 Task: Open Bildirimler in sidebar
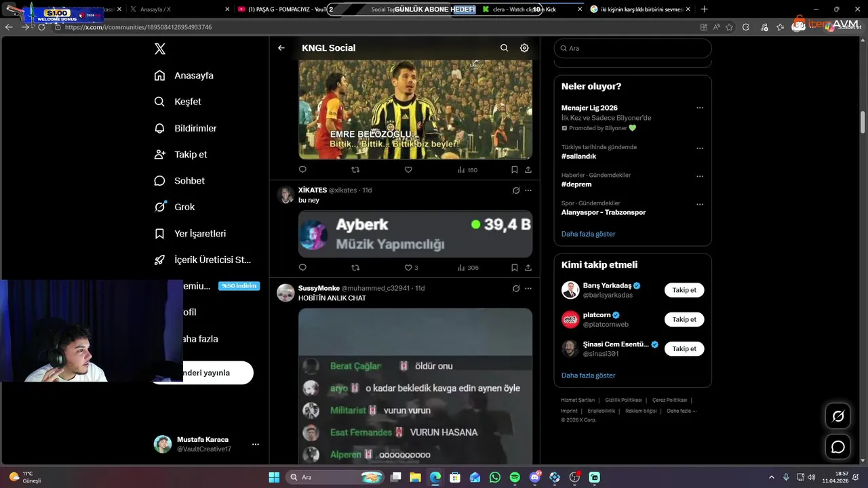(x=185, y=128)
